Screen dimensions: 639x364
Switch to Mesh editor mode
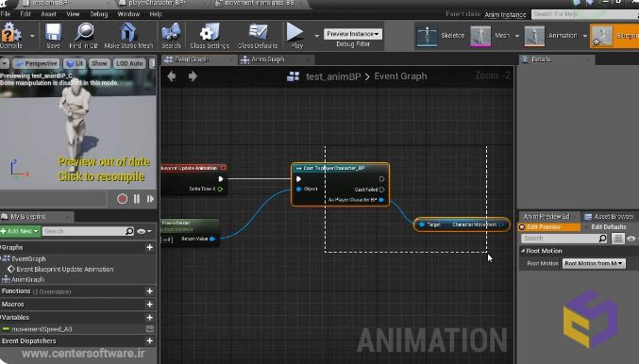click(490, 36)
